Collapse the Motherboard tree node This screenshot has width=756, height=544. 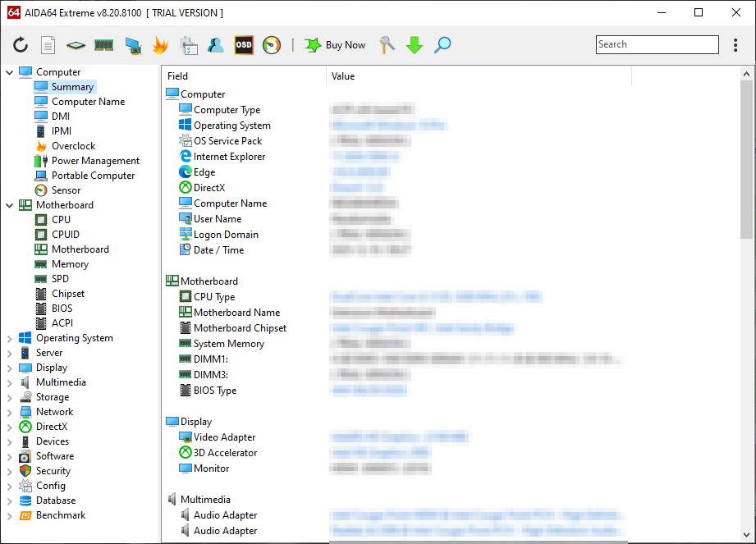[10, 205]
